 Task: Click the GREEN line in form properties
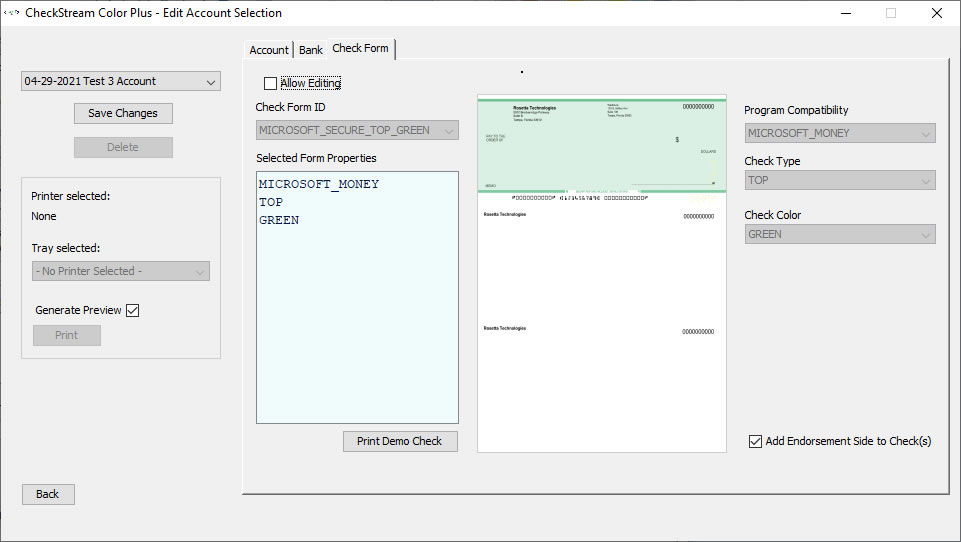pyautogui.click(x=279, y=220)
